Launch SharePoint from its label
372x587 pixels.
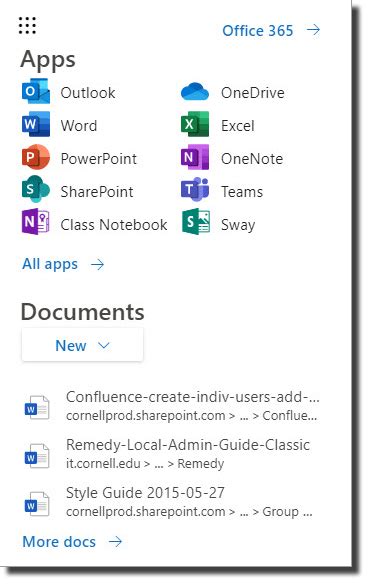tap(97, 192)
